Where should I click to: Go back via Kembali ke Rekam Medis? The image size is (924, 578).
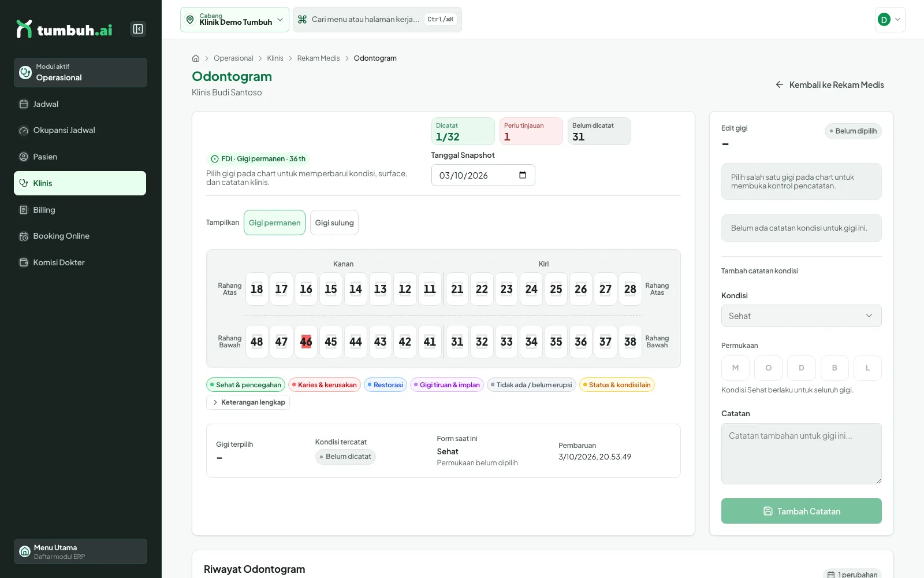click(829, 85)
